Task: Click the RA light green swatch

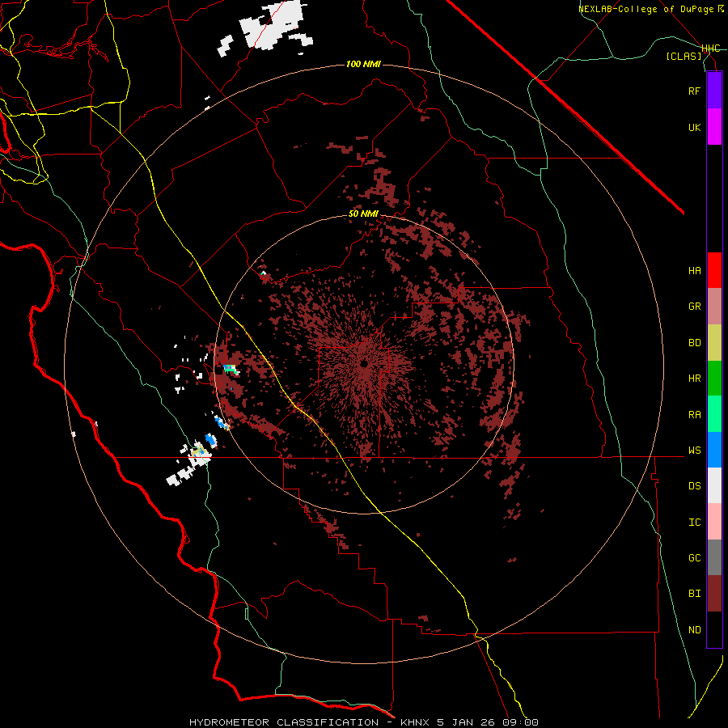Action: [x=714, y=414]
